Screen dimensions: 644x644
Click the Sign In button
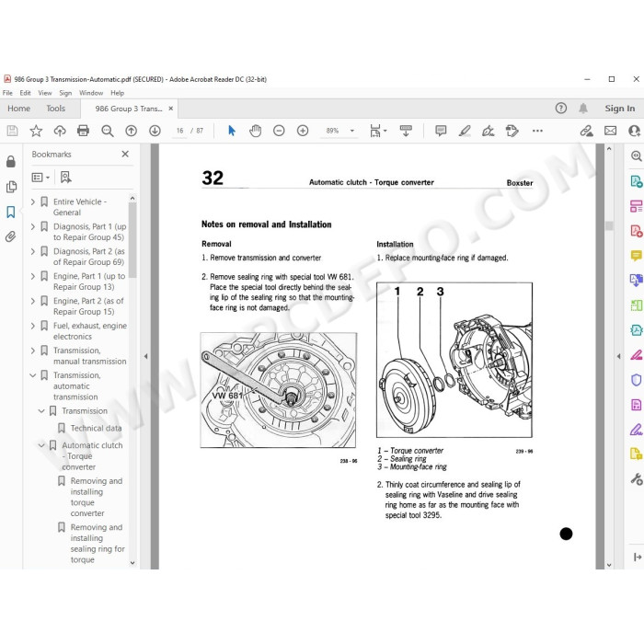tap(619, 109)
